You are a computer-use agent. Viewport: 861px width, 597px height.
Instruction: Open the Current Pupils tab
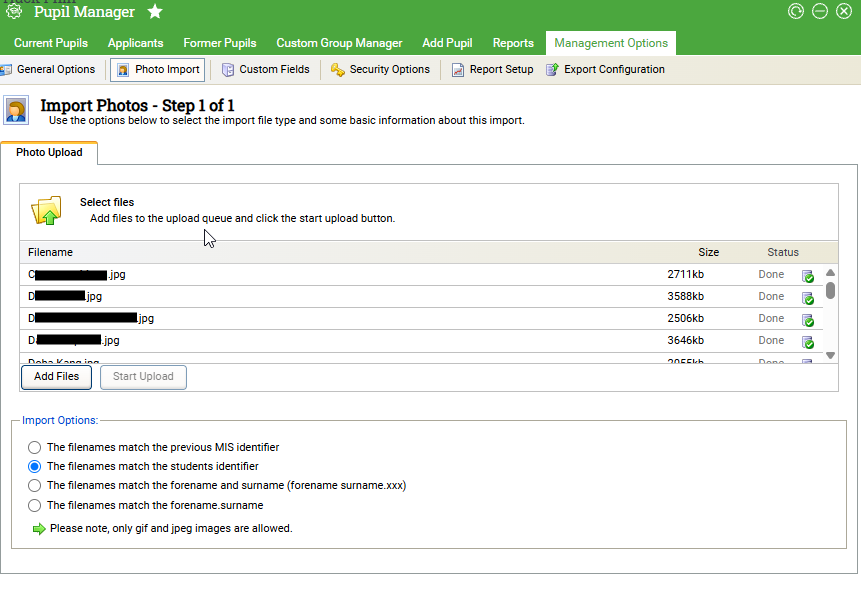(x=51, y=43)
